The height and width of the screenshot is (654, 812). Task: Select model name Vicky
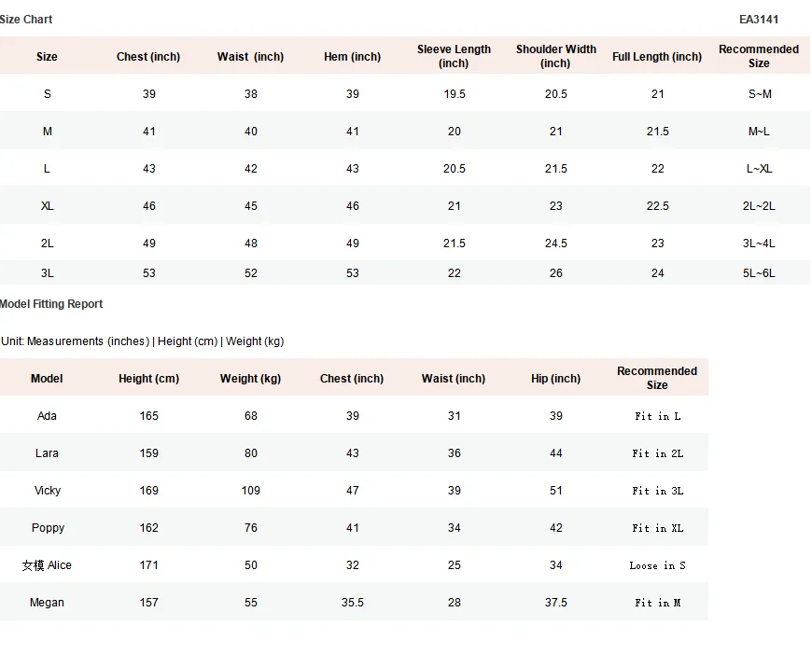(x=47, y=491)
